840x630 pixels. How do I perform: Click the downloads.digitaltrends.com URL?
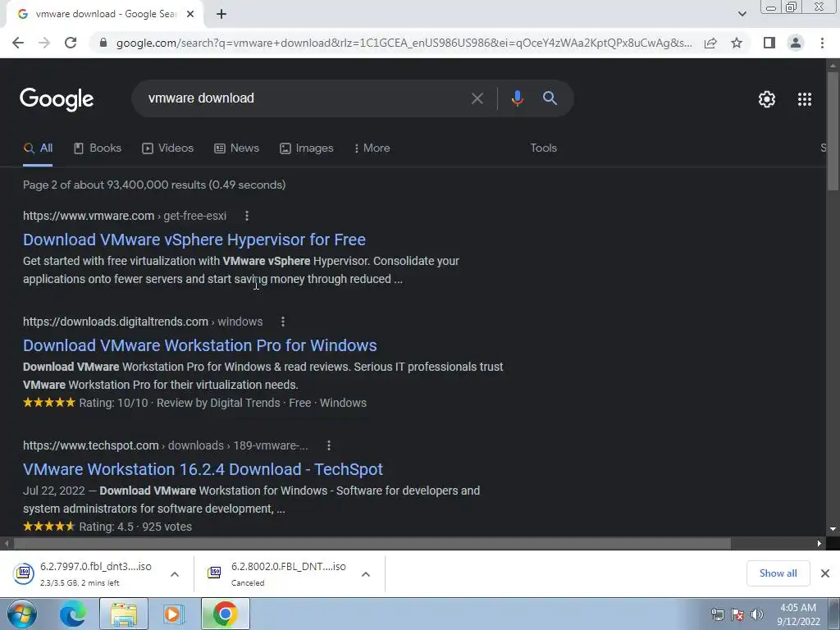pyautogui.click(x=143, y=322)
